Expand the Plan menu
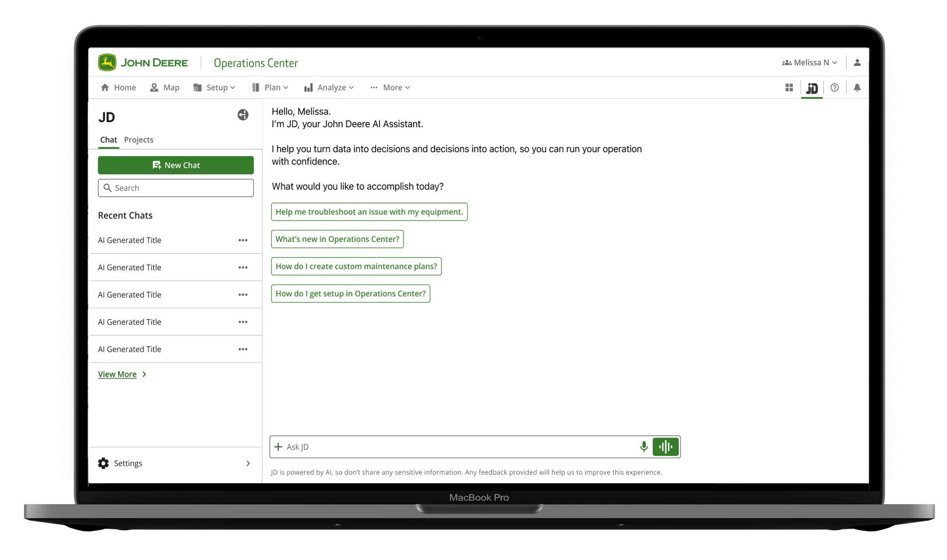Screen dimensions: 947x560 270,87
